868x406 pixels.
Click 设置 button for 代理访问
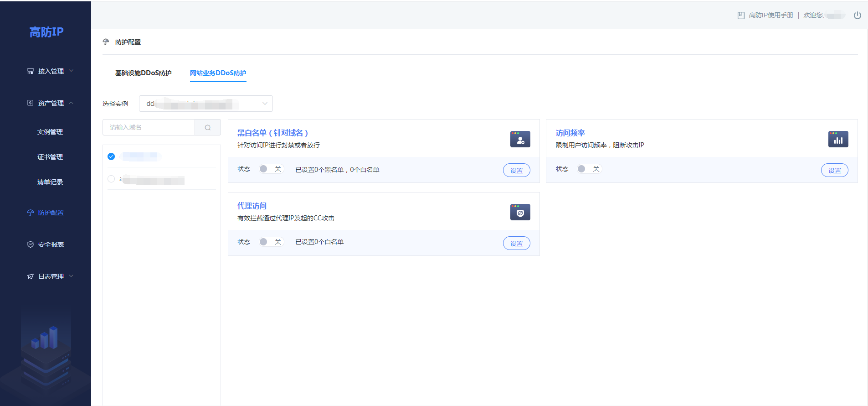tap(516, 243)
